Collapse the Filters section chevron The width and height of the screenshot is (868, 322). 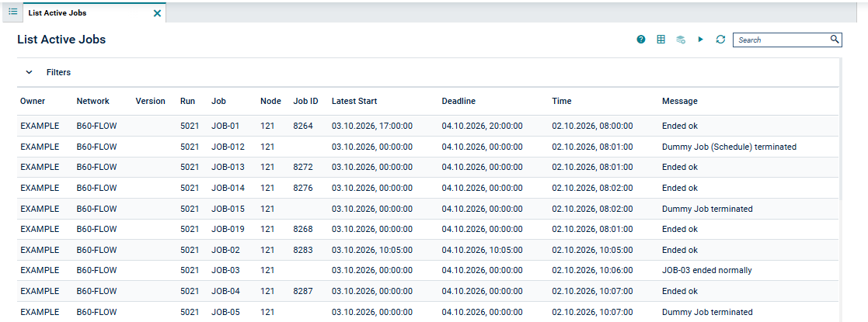click(30, 72)
